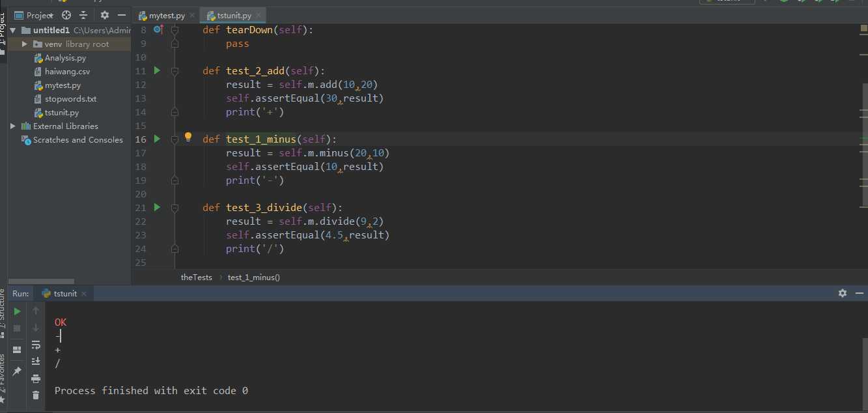Viewport: 868px width, 413px height.
Task: Select Analysis.py in project tree
Action: tap(65, 58)
